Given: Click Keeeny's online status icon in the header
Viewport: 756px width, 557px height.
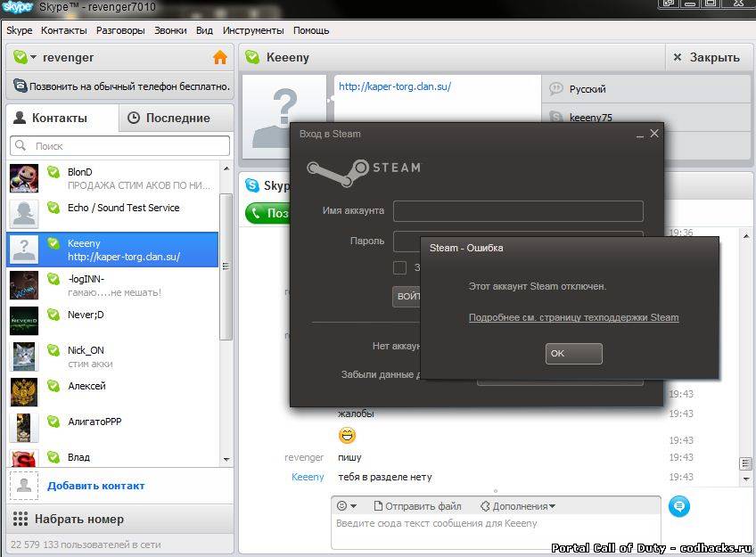Looking at the screenshot, I should 252,57.
